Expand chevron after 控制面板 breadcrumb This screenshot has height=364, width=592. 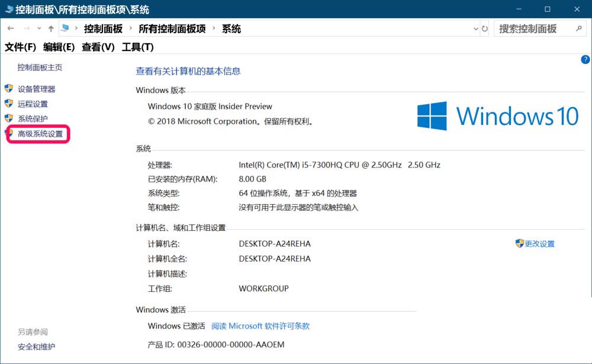131,28
